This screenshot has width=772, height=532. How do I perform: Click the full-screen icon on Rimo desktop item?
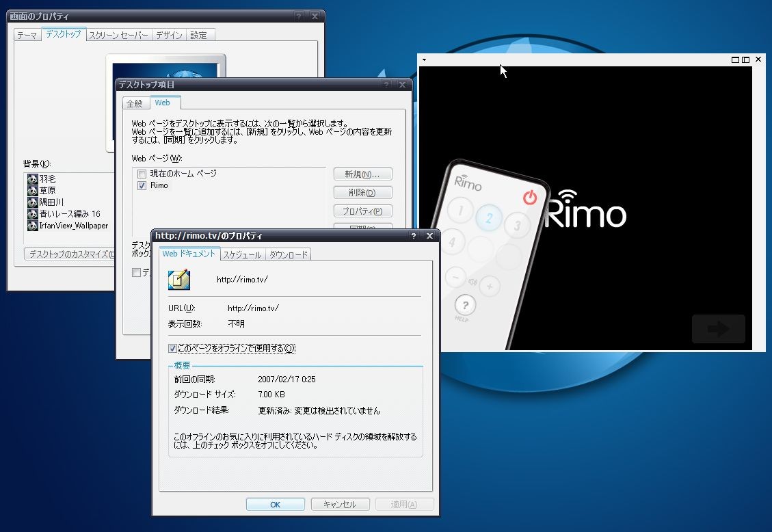pos(735,59)
